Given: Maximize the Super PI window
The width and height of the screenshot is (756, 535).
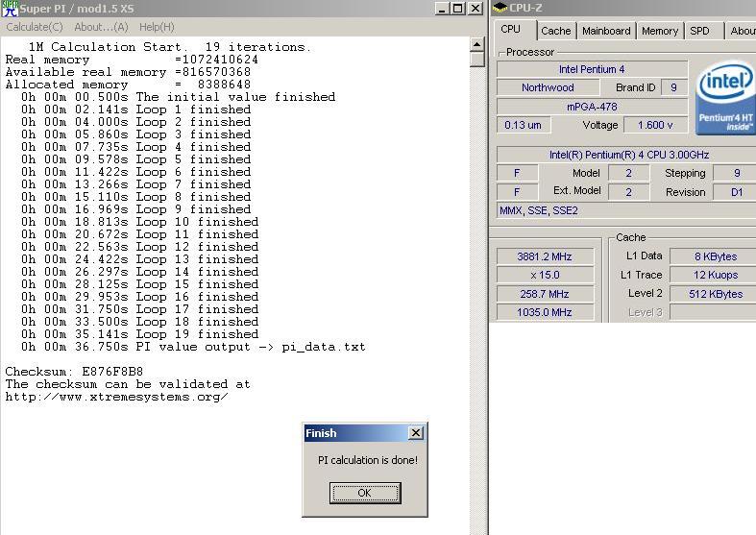Looking at the screenshot, I should (x=458, y=9).
